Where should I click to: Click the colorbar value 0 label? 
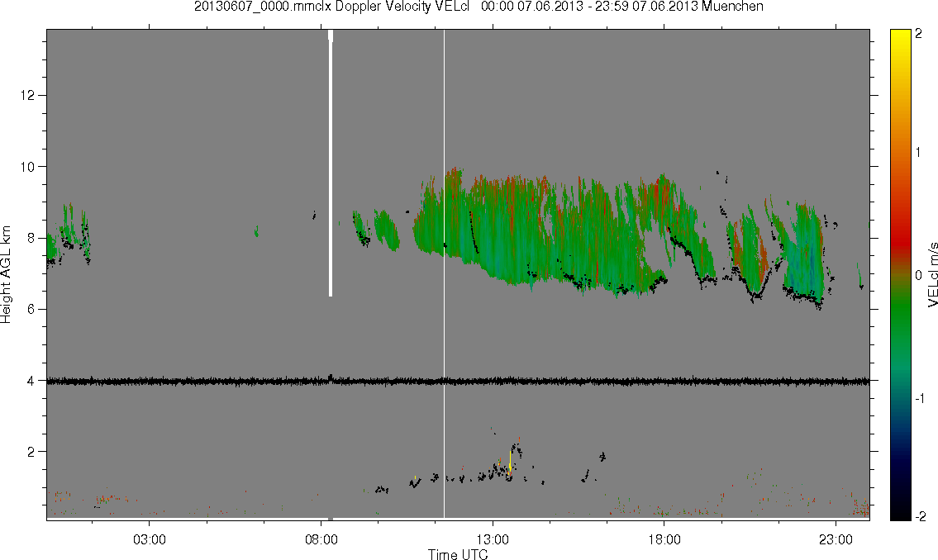pyautogui.click(x=918, y=276)
